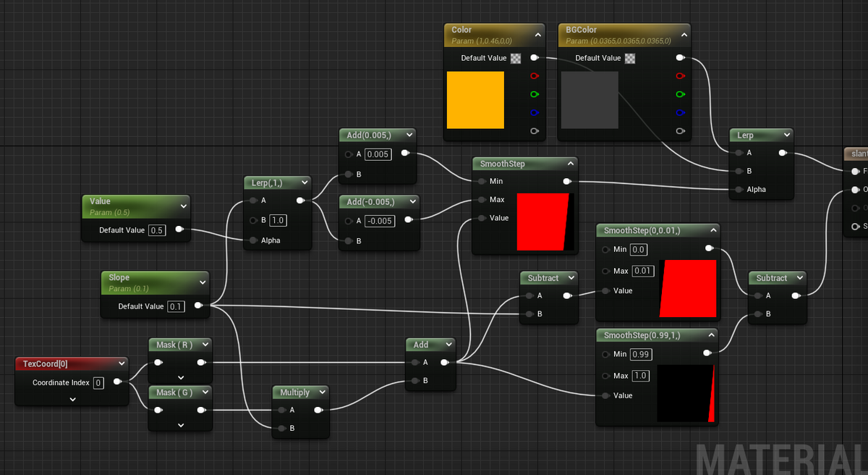The height and width of the screenshot is (475, 868).
Task: Click Color node red channel output pin
Action: coord(535,76)
